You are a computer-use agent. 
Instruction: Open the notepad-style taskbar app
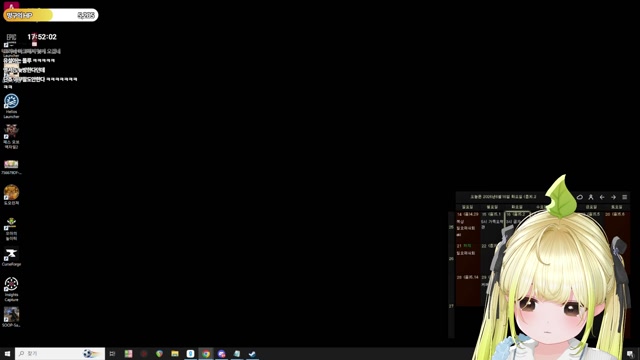[237, 354]
